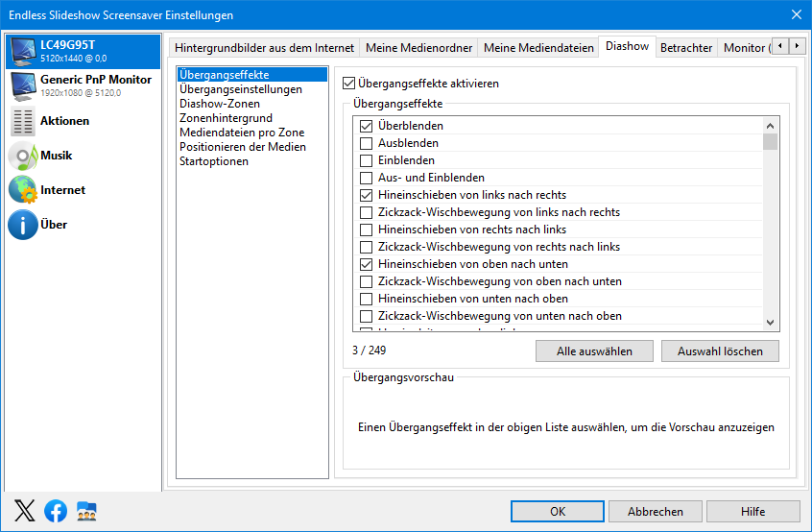Open the Aktionen section icon
This screenshot has width=812, height=532.
[x=23, y=121]
